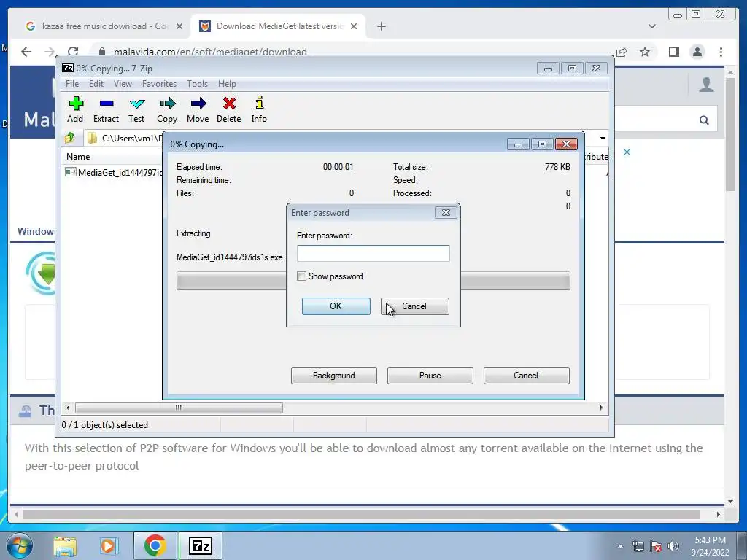The image size is (747, 560).
Task: Close the Download MediaGet tab
Action: (354, 26)
